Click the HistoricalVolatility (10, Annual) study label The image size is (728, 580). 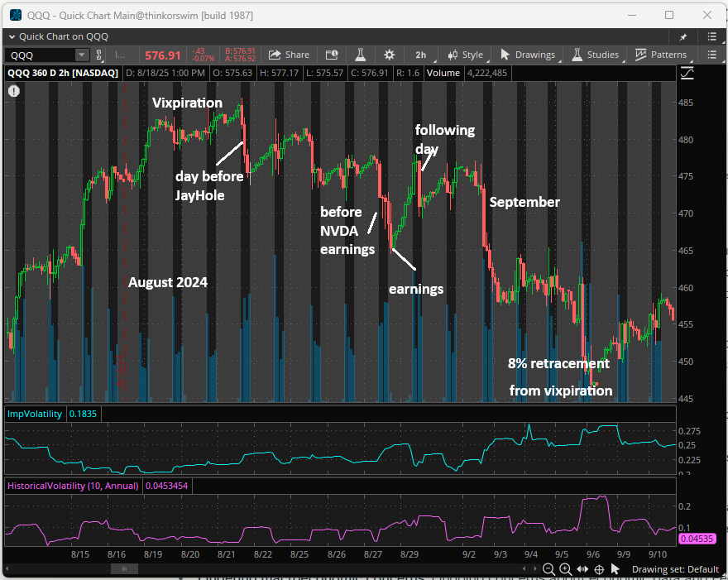(73, 486)
